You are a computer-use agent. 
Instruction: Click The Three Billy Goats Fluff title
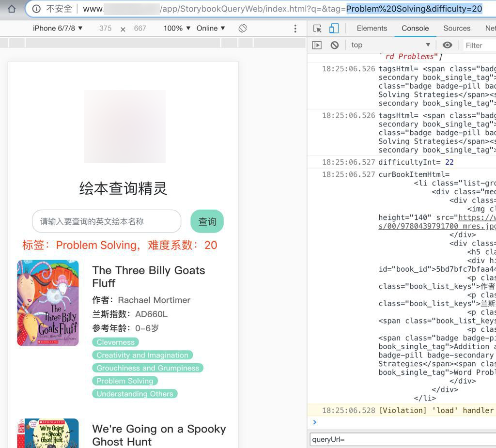(x=149, y=277)
